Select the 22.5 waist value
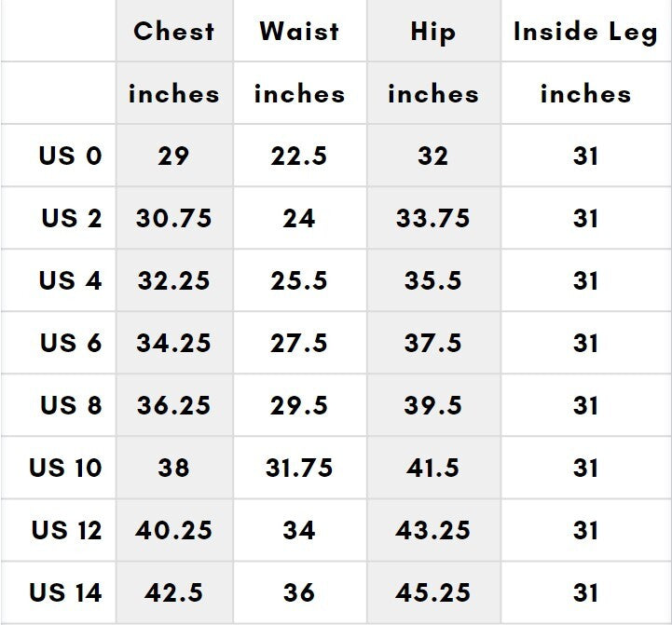The height and width of the screenshot is (625, 672). pos(299,156)
